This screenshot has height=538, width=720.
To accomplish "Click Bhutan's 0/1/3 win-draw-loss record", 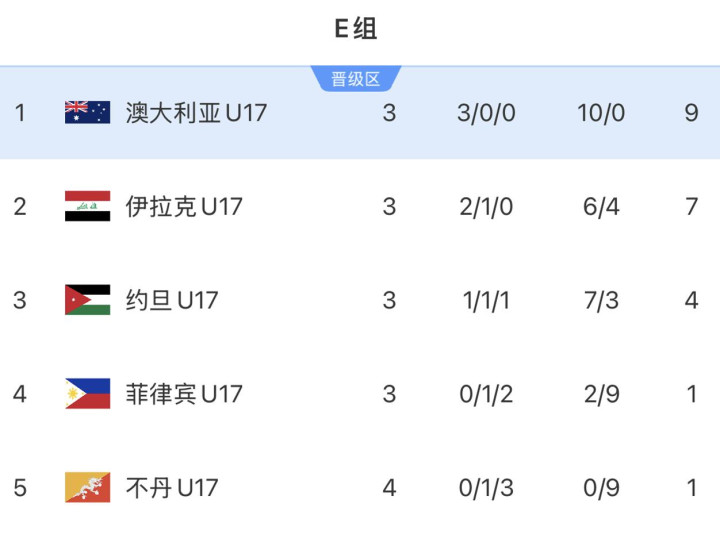I will [x=486, y=488].
